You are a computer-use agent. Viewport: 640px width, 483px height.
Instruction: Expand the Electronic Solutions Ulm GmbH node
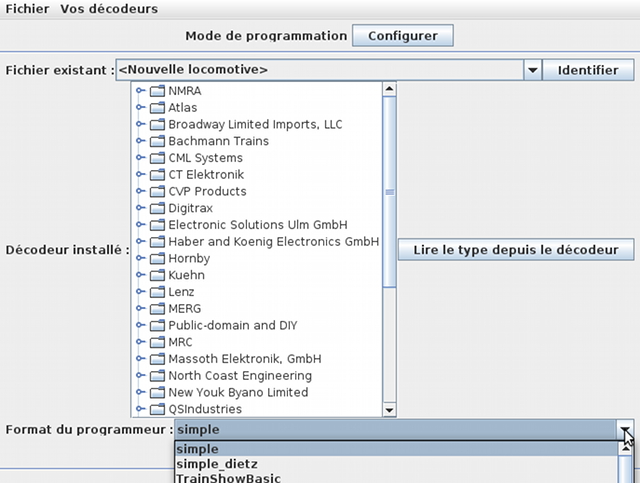(x=140, y=225)
